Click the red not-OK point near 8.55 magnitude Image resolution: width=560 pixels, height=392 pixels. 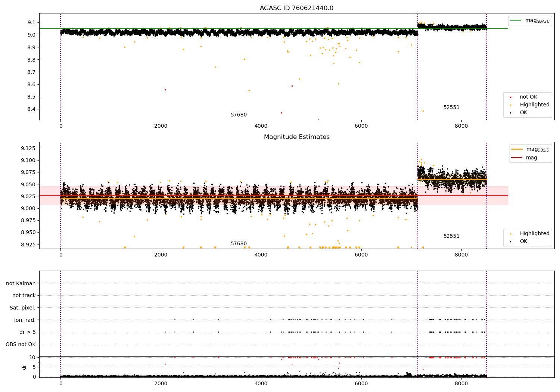[165, 90]
